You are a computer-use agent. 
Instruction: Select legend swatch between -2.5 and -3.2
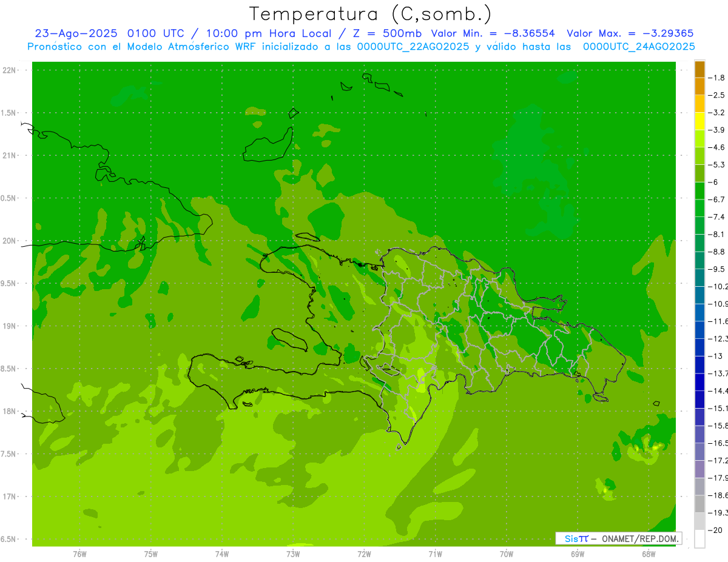[699, 104]
